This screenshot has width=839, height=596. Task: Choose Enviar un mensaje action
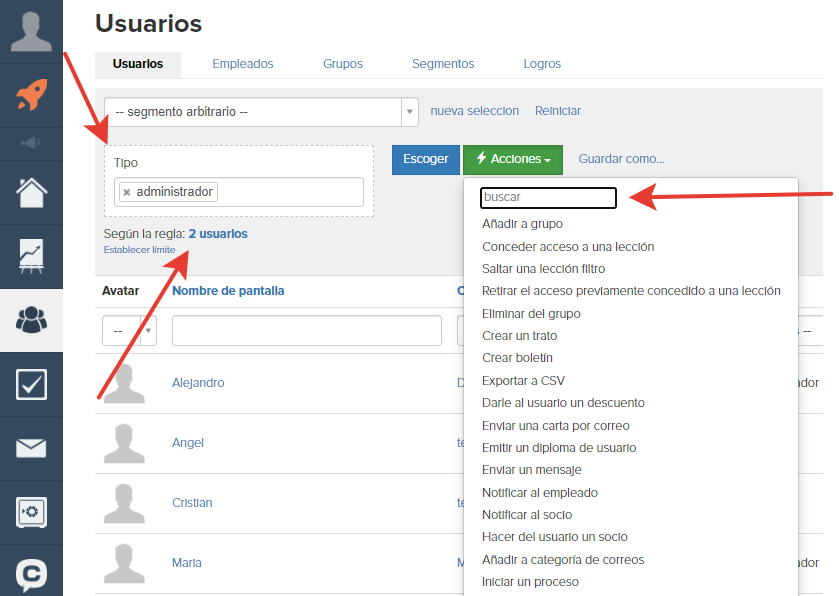point(531,470)
